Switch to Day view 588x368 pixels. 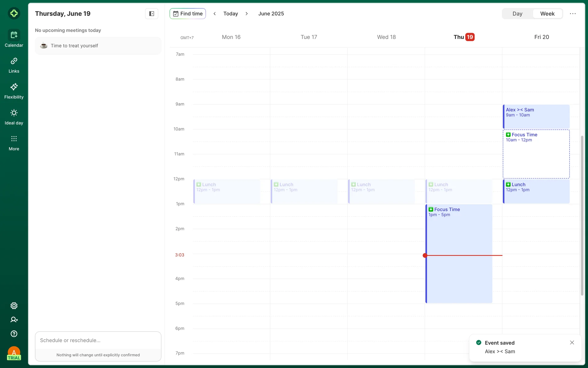[x=517, y=13]
